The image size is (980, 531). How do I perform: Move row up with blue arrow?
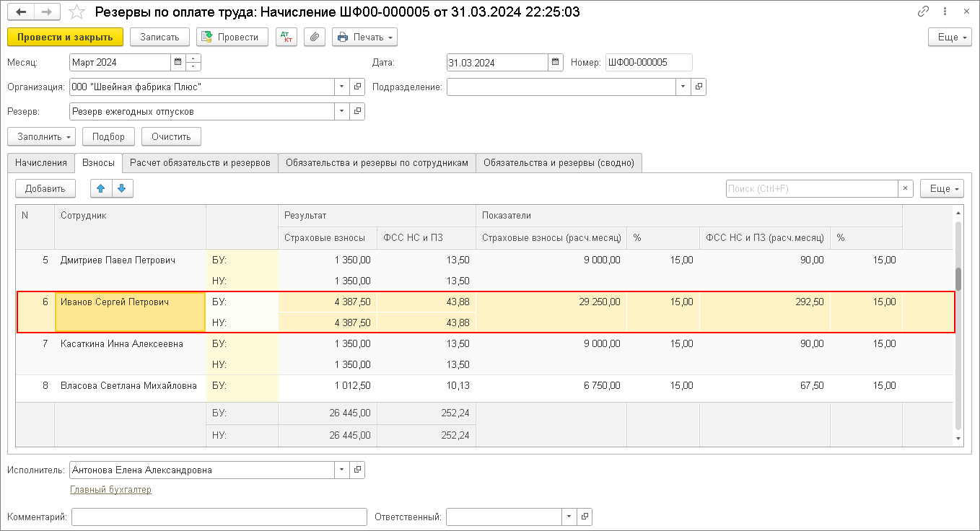tap(100, 188)
